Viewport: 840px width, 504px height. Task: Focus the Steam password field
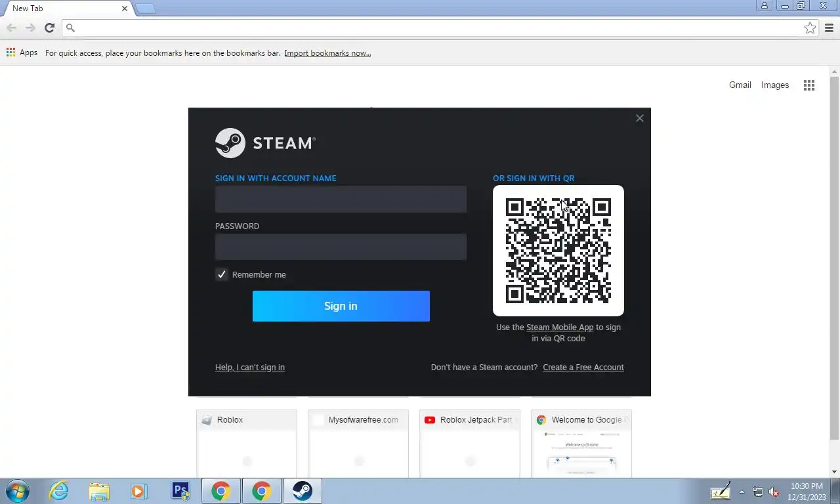(x=341, y=247)
